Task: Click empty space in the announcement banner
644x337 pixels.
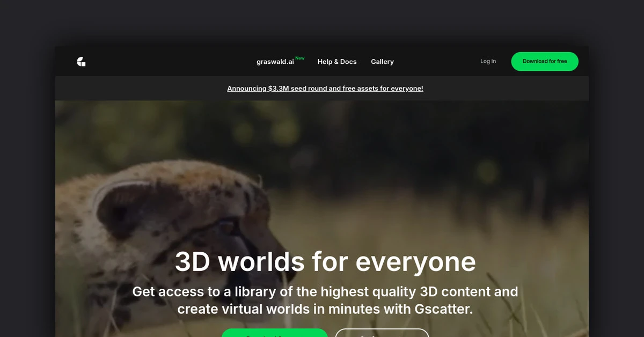Action: tap(510, 89)
